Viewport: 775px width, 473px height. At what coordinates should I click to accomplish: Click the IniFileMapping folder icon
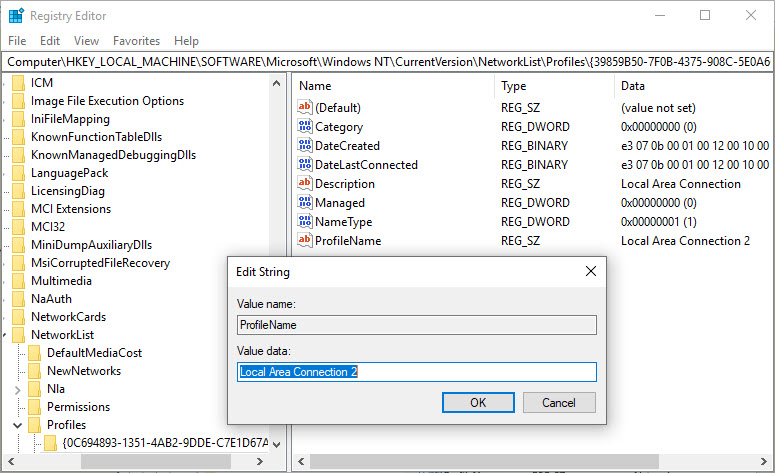[19, 119]
